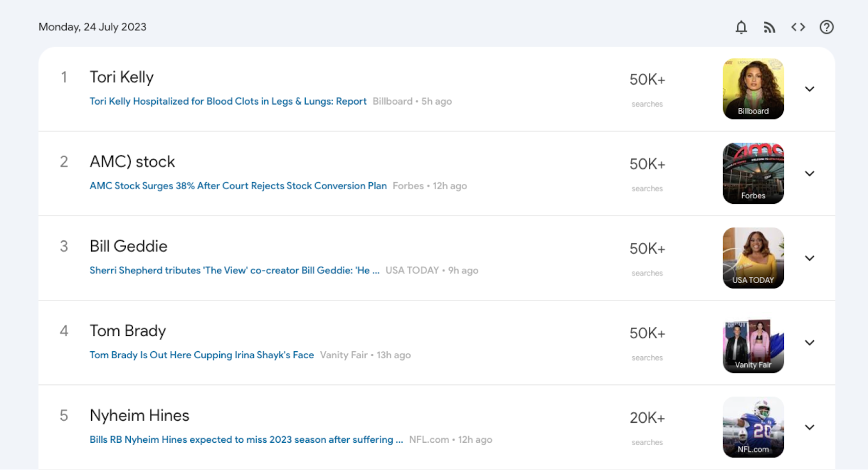The height and width of the screenshot is (470, 868).
Task: Open the AMC Stock Surges 38% article link
Action: pyautogui.click(x=238, y=186)
